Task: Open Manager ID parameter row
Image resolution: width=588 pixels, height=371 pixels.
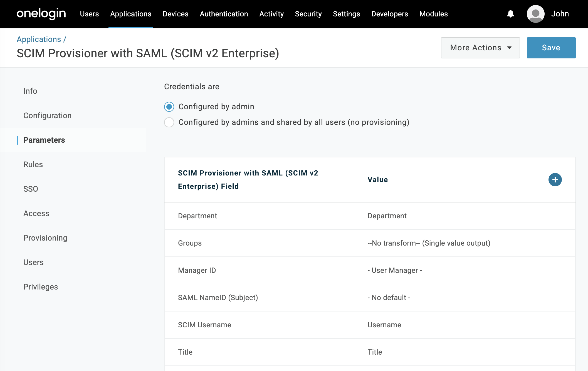Action: coord(370,270)
